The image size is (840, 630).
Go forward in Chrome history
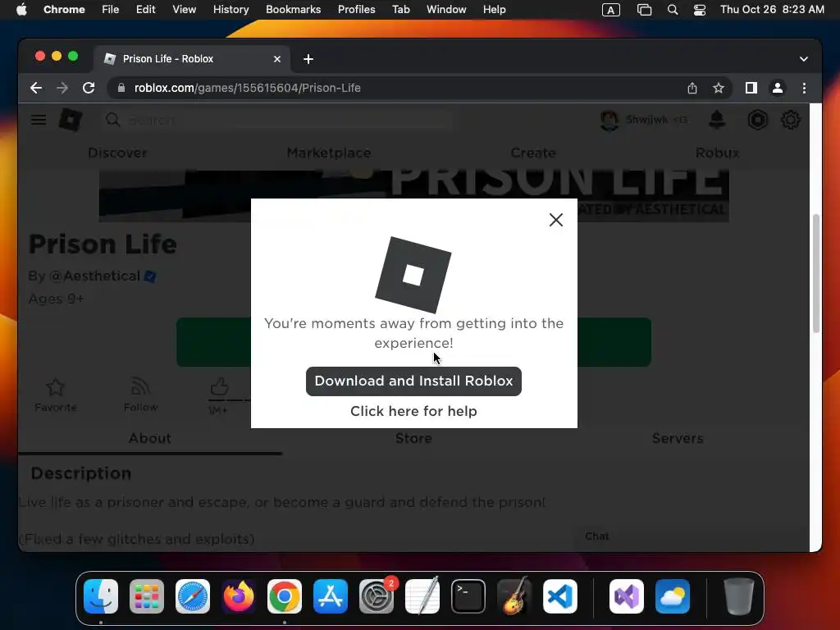click(62, 88)
